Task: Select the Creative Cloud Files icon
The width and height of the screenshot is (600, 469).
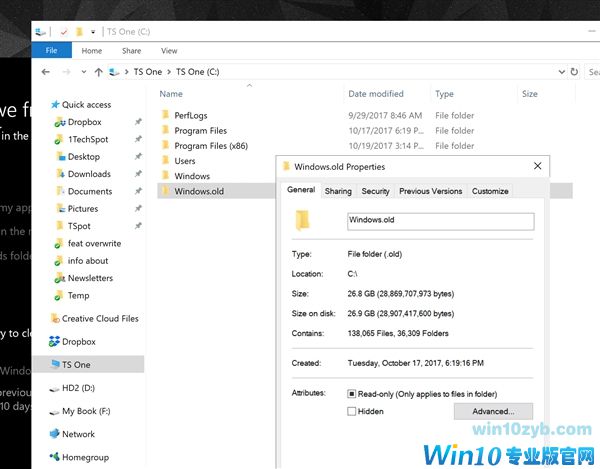Action: click(54, 319)
